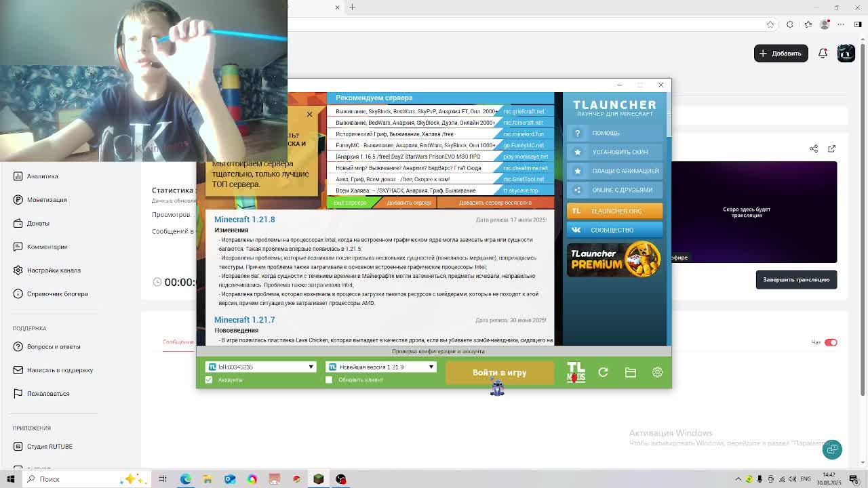Add page to favorites star icon
This screenshot has height=488, width=868.
[x=770, y=24]
